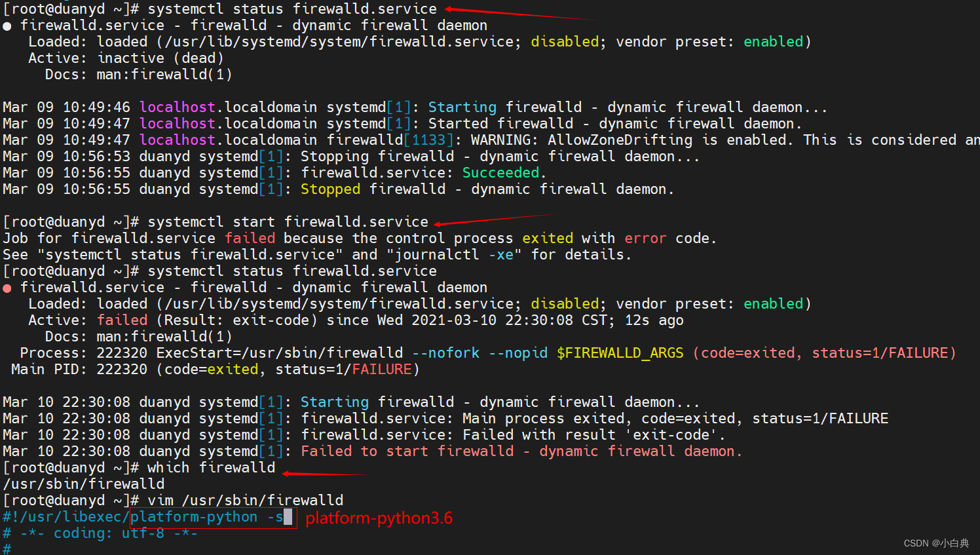Screen dimensions: 980x555
Task: Click red 'Failed to start firewalld' log line
Action: click(521, 451)
